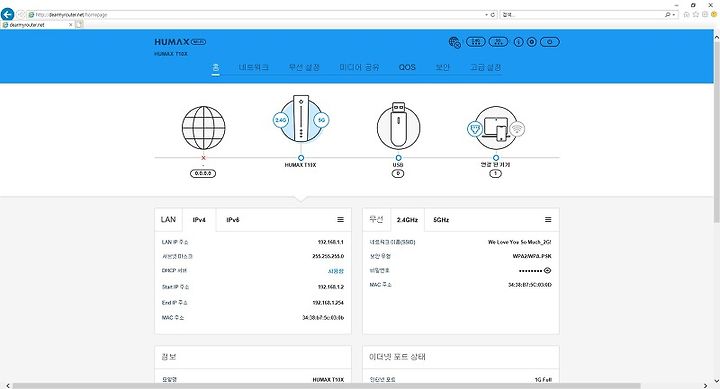The image size is (720, 389).
Task: Click the red X internet disconnected marker
Action: 203,158
